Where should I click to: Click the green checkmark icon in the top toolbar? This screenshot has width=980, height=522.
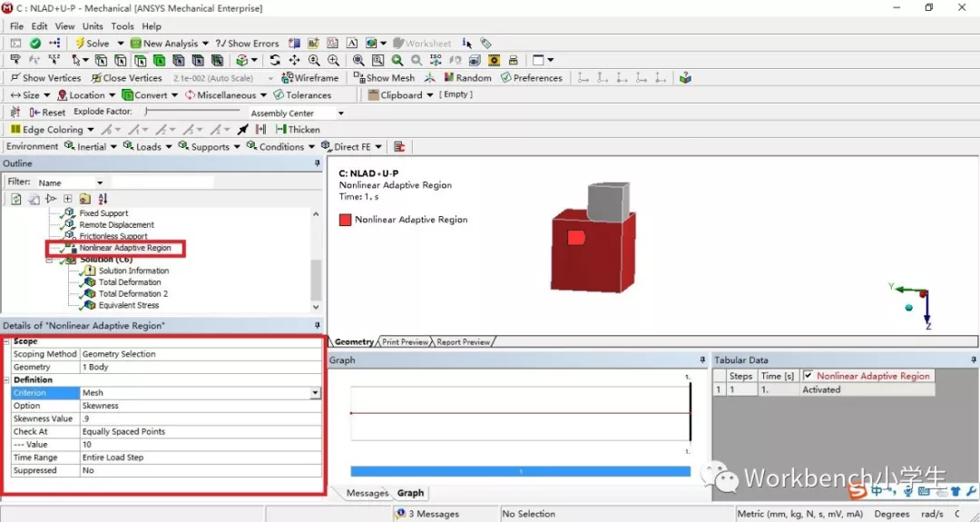coord(35,44)
